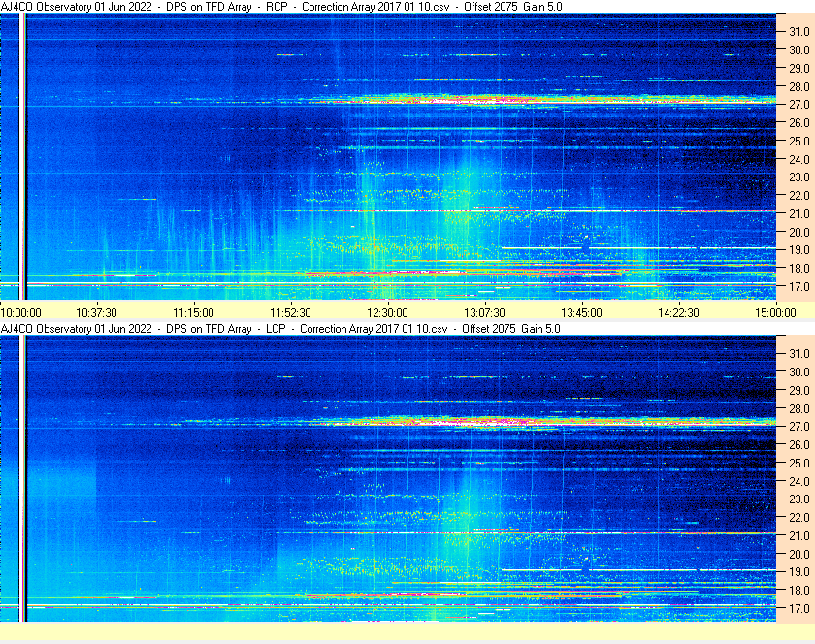Image resolution: width=815 pixels, height=644 pixels.
Task: Click the 18.0 frequency label in RCP panel
Action: pyautogui.click(x=799, y=269)
